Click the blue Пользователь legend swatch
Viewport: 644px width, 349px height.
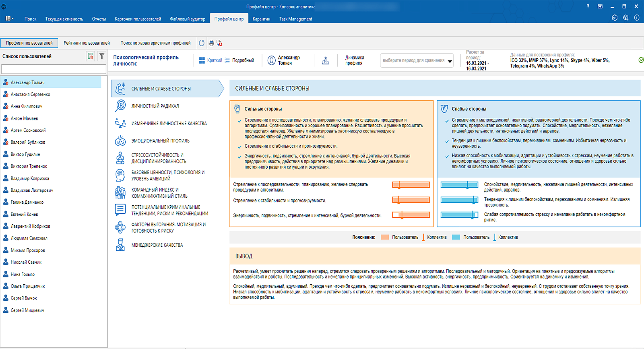[456, 237]
